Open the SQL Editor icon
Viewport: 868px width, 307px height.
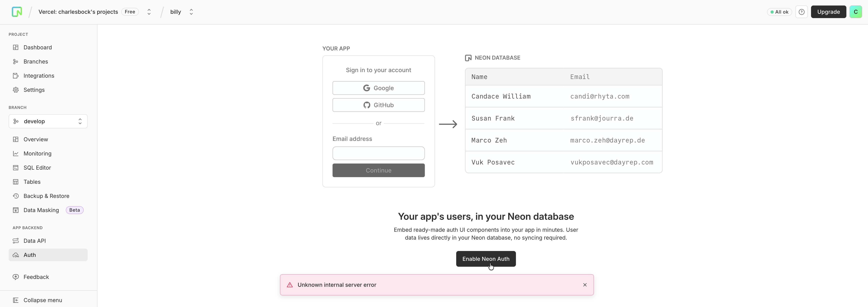click(x=16, y=168)
